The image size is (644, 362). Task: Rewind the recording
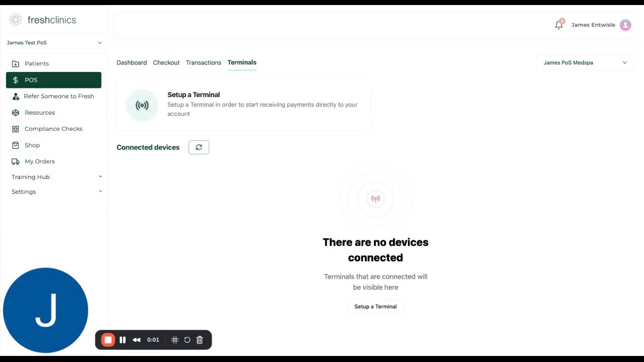pos(136,340)
